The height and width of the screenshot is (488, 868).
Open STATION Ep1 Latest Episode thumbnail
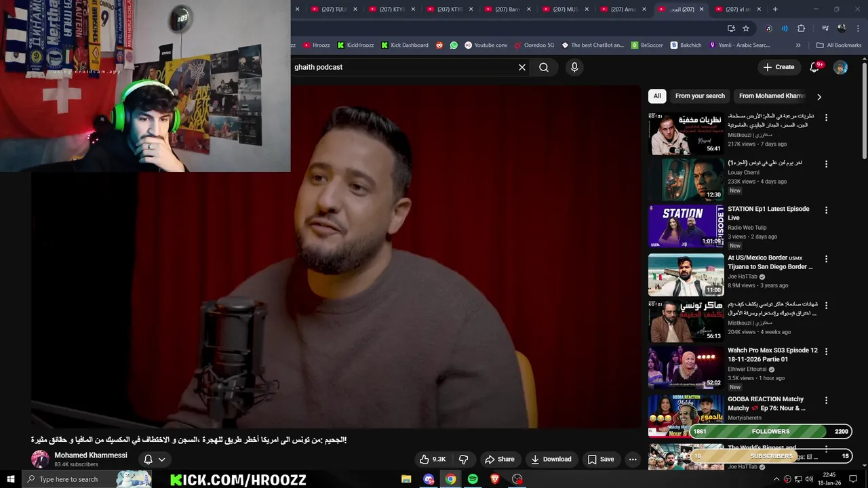(x=686, y=226)
